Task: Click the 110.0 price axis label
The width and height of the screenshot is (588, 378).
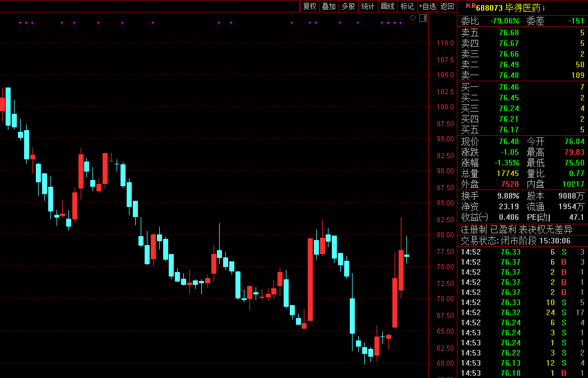Action: [x=445, y=43]
